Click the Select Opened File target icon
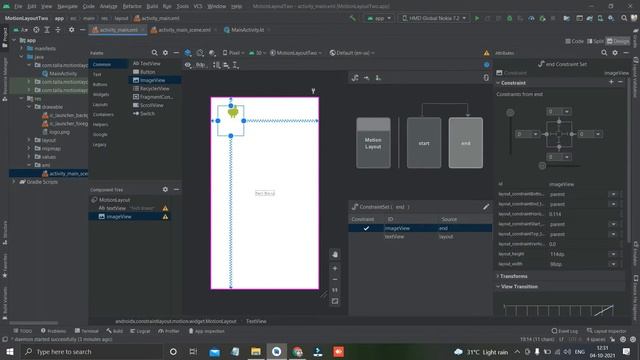Screen dimensions: 640x360 pyautogui.click(x=36, y=30)
